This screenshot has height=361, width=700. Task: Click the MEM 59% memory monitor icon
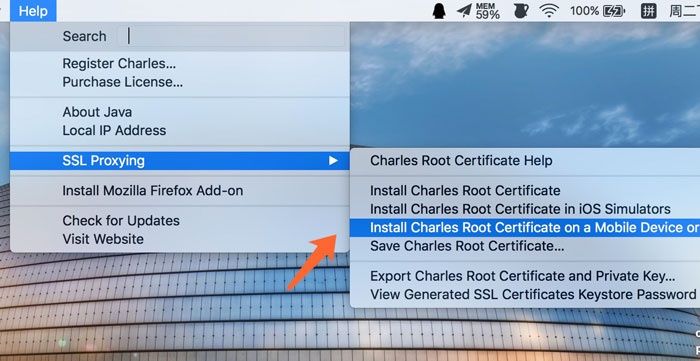coord(488,11)
